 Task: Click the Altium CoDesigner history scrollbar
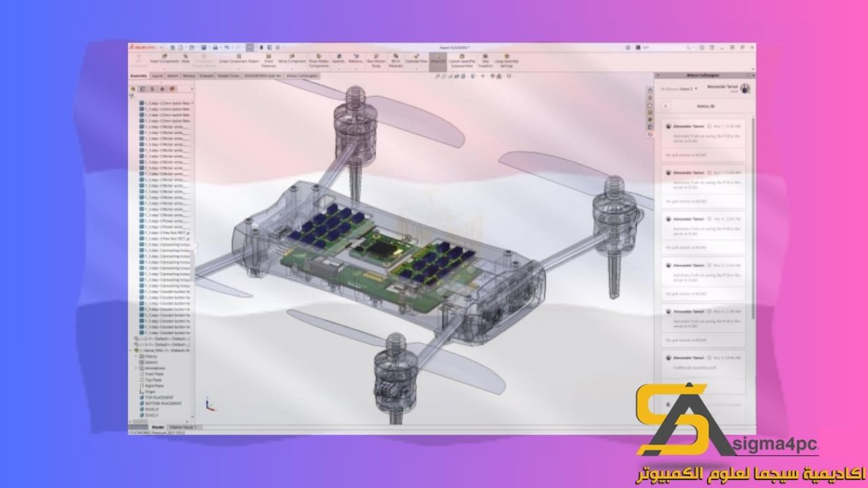(753, 217)
